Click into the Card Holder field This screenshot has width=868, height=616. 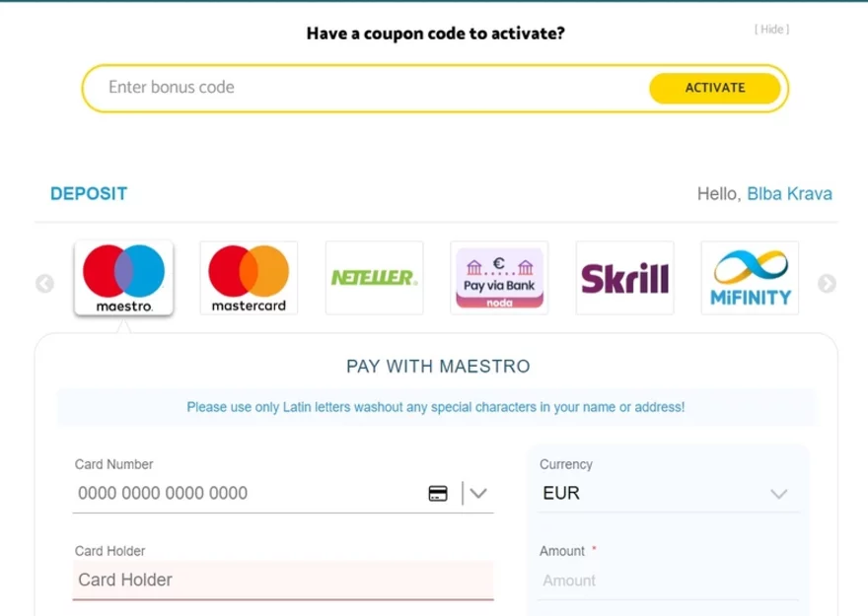[x=282, y=581]
